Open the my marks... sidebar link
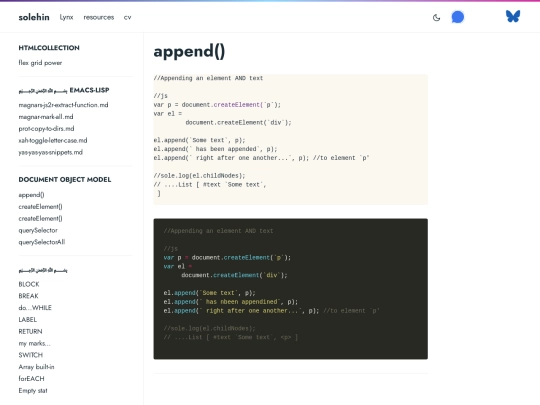 [34, 343]
